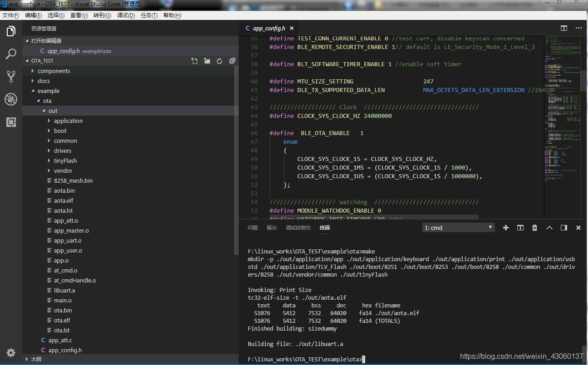This screenshot has width=588, height=365.
Task: Open app_config.h from open editors list
Action: pyautogui.click(x=131, y=51)
